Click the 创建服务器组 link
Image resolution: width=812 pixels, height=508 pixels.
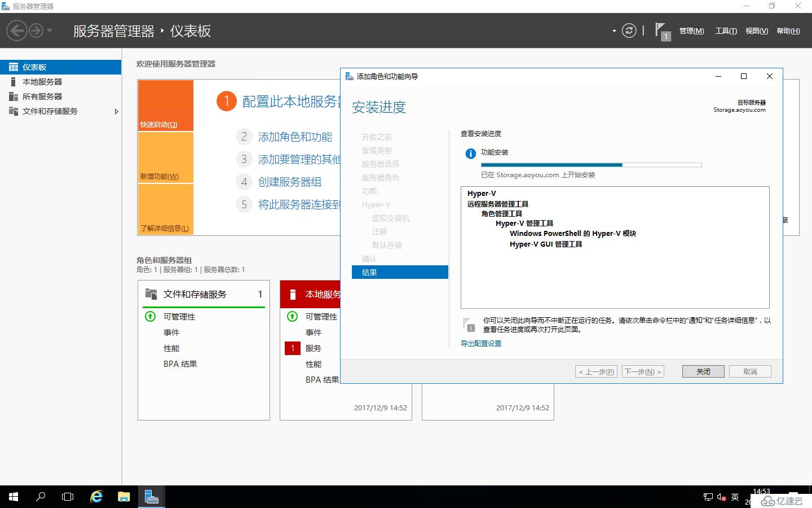pyautogui.click(x=290, y=182)
